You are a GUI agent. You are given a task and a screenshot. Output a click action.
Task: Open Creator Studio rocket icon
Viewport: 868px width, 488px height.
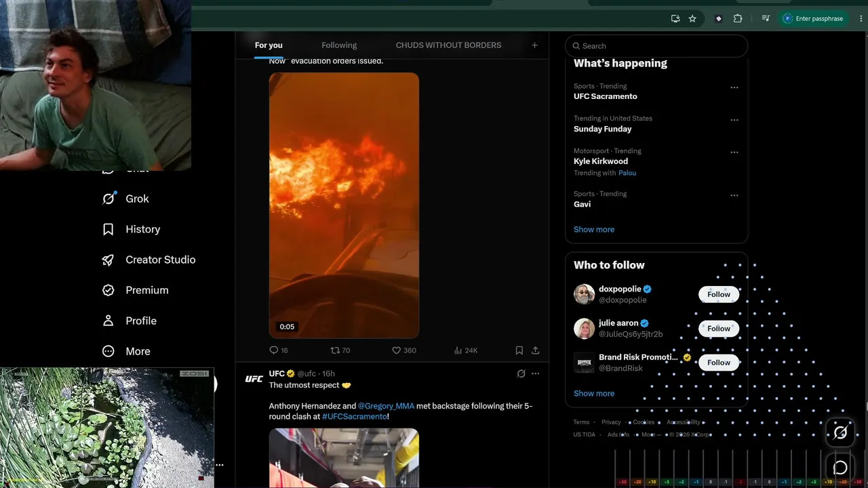(108, 260)
